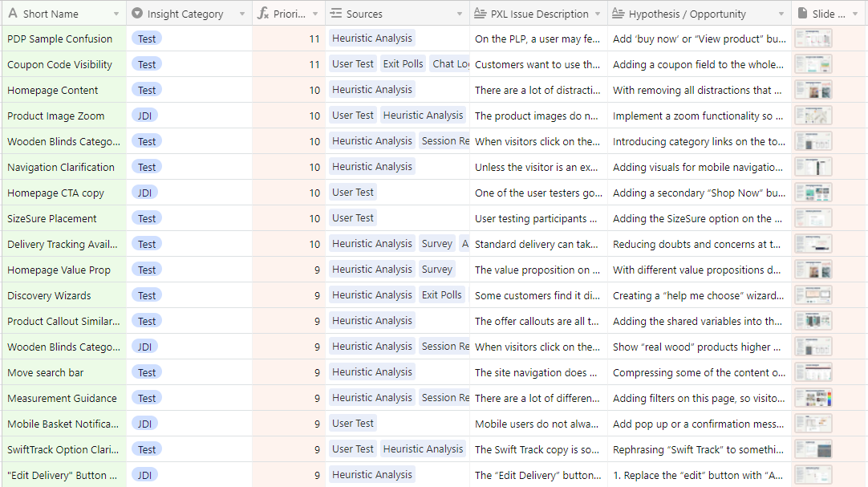
Task: Select the "Navigation Clarification" name cell
Action: (x=64, y=167)
